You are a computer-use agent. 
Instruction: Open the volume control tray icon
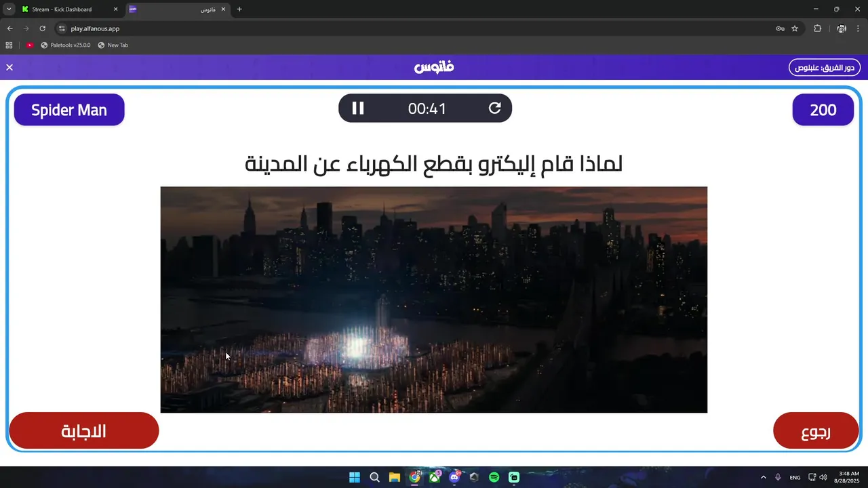tap(823, 477)
